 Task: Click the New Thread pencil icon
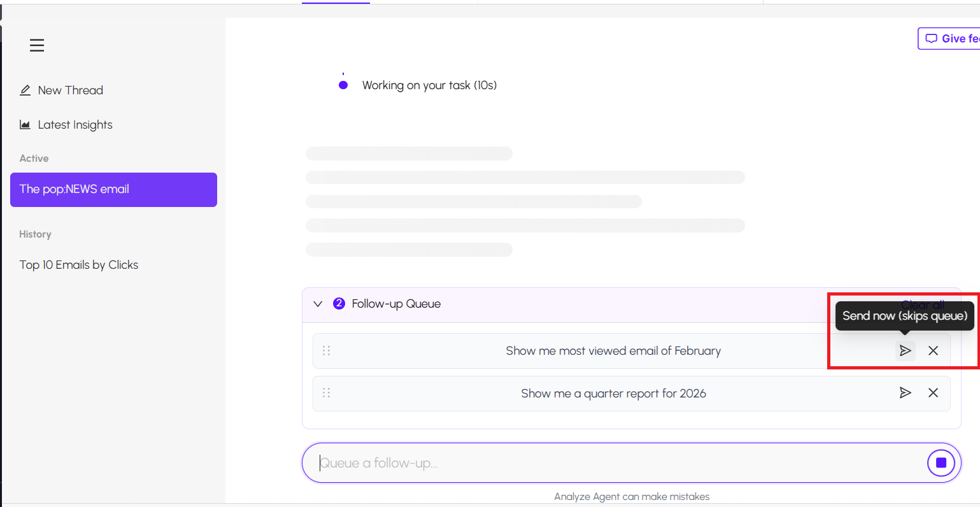[x=25, y=90]
